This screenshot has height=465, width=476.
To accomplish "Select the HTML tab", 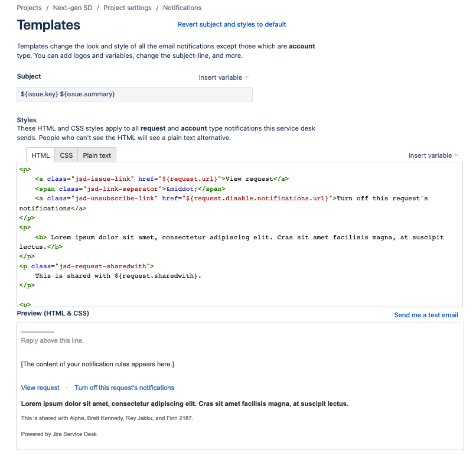I will point(40,155).
